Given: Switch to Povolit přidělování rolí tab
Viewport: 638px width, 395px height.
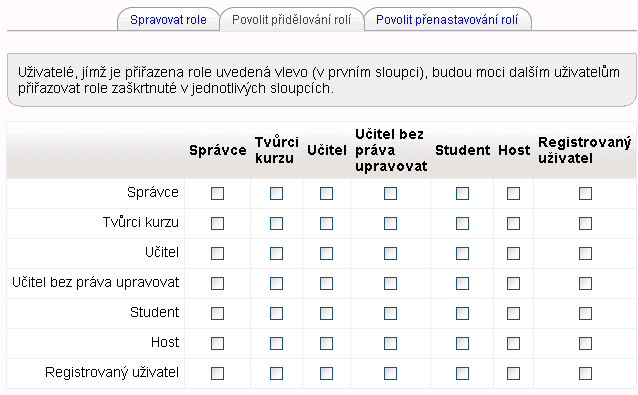Looking at the screenshot, I should [x=291, y=20].
